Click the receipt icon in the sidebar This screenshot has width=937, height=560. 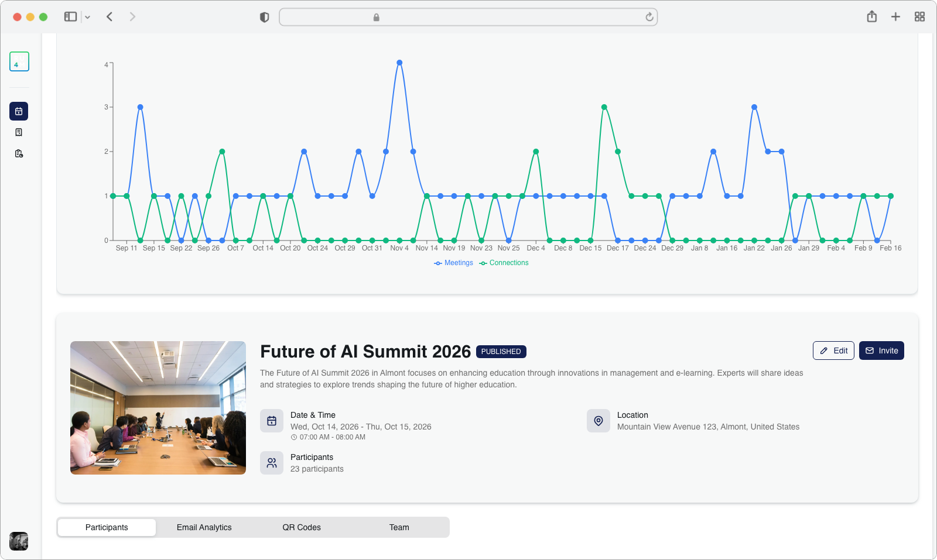click(x=19, y=132)
